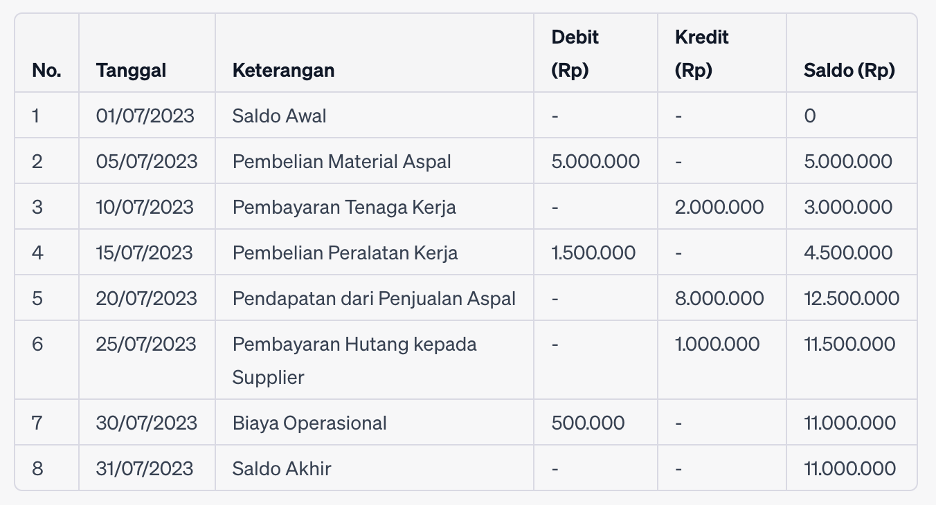Click the "Biaya Operasional" cell
The width and height of the screenshot is (936, 506).
[309, 423]
